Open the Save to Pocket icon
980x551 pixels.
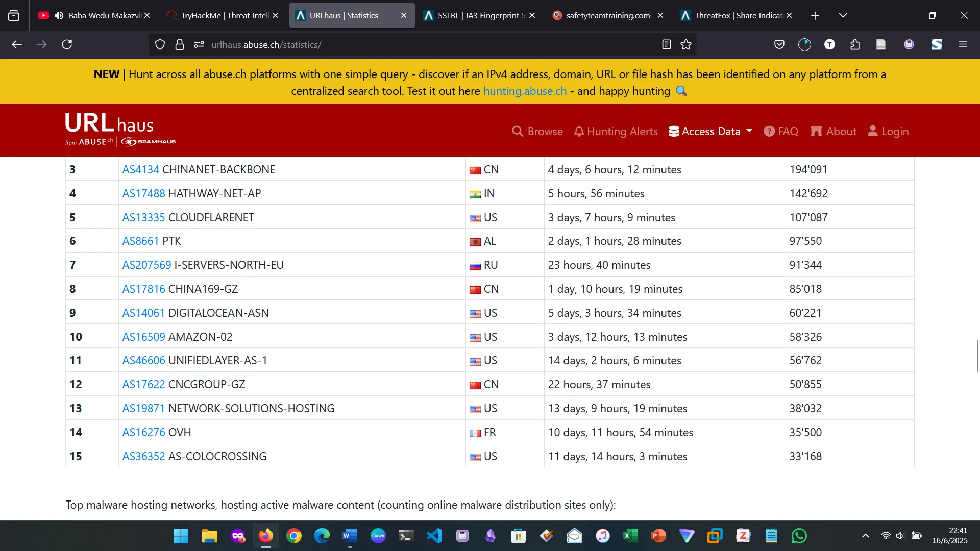pos(779,45)
